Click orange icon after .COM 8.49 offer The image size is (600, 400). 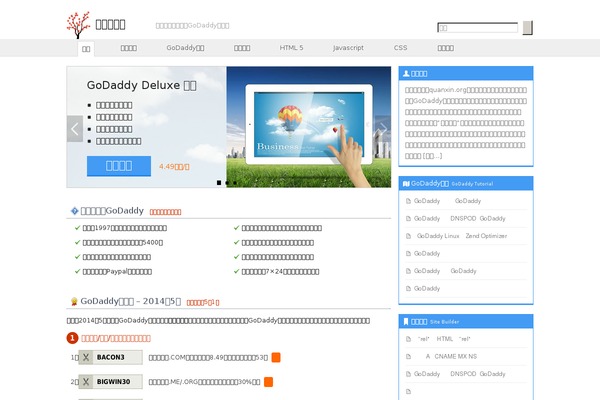(x=276, y=358)
